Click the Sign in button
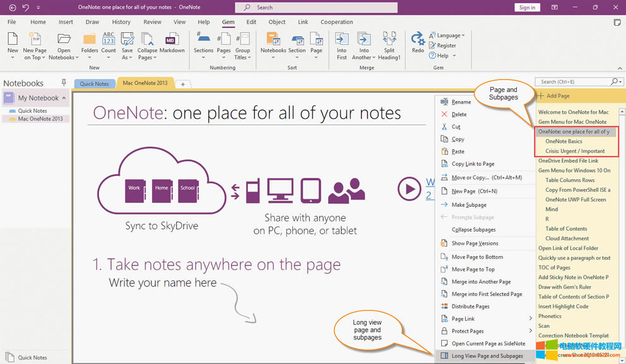This screenshot has width=626, height=364. pos(526,8)
